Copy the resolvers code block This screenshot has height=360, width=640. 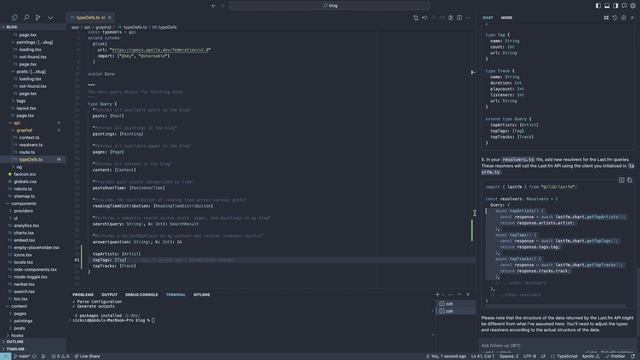[x=630, y=180]
